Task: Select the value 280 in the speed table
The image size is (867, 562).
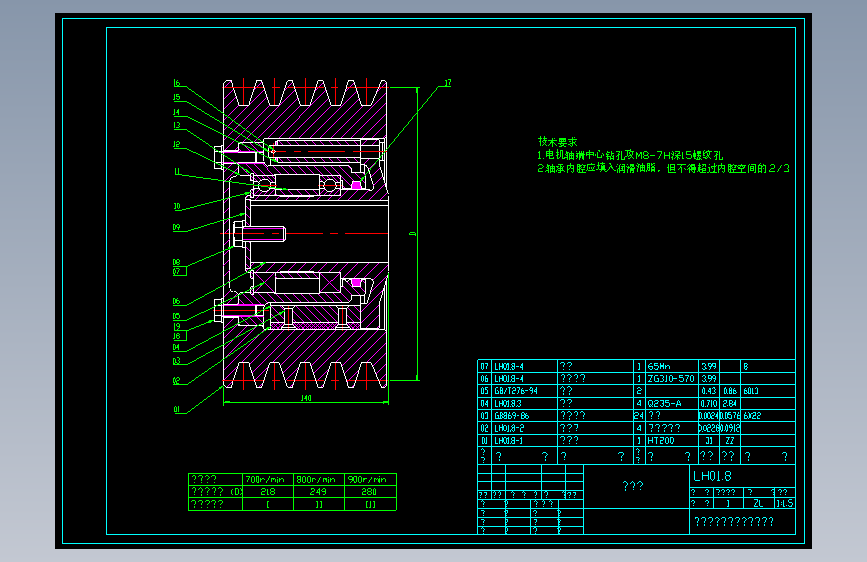Action: click(369, 492)
